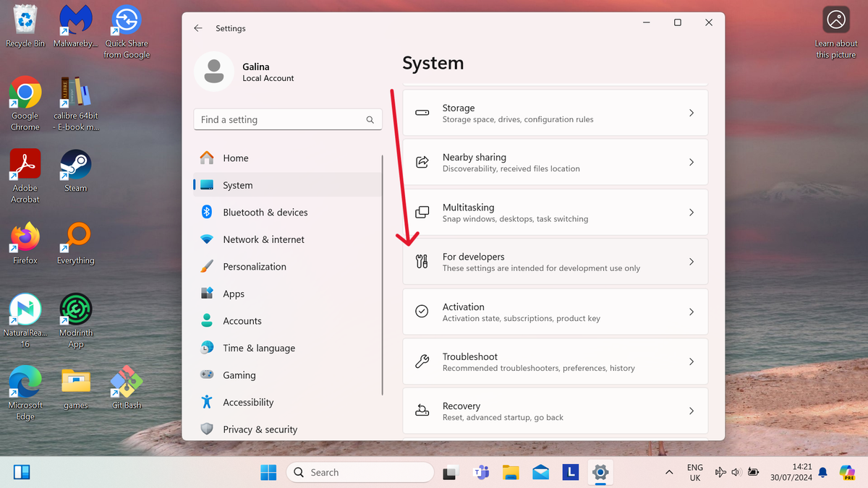This screenshot has height=488, width=868.
Task: Expand the Activation settings row
Action: click(x=555, y=312)
